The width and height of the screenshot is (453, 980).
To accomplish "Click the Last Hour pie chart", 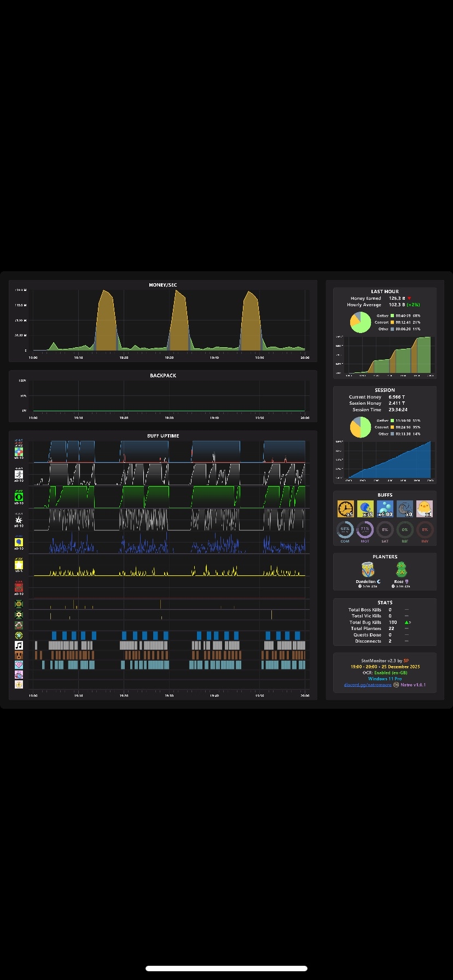I will coord(361,322).
